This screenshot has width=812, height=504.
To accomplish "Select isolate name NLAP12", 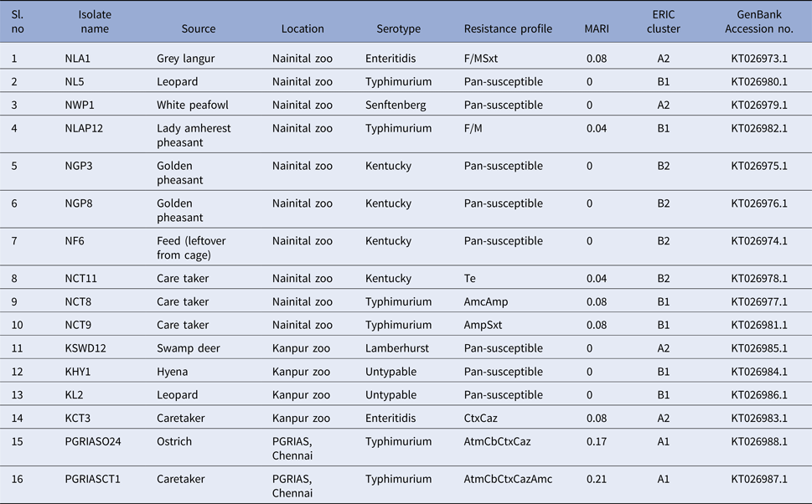I will (88, 129).
